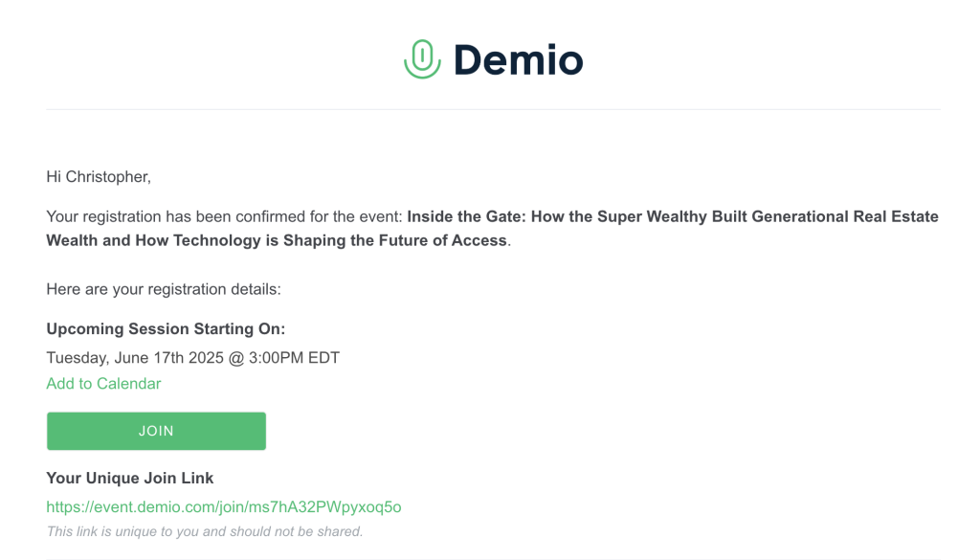Click the 'Your Unique Join Link' heading
This screenshot has width=980, height=560.
pos(130,478)
